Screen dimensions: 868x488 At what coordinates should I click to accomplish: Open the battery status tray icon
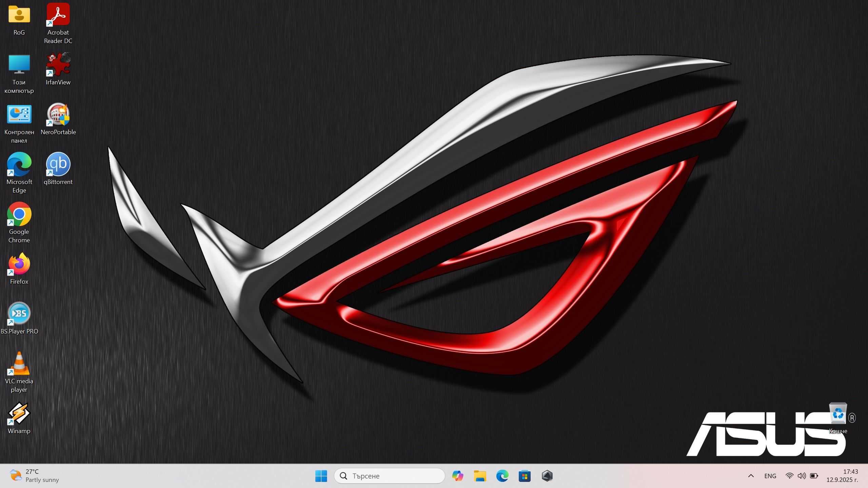(814, 476)
